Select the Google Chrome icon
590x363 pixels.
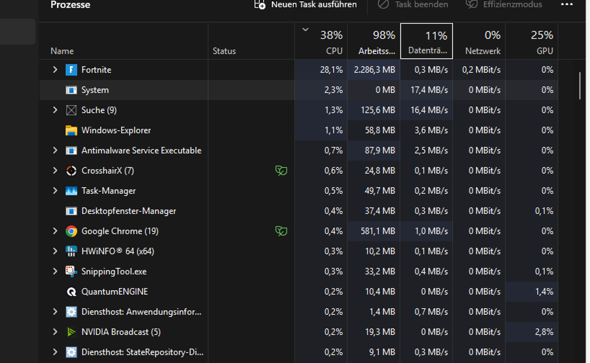pyautogui.click(x=71, y=231)
